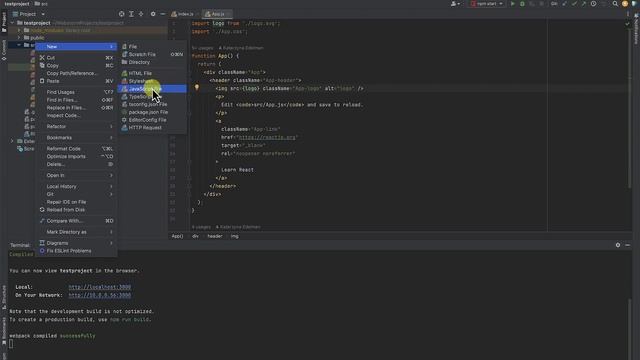Screen dimensions: 640x360
Task: Click the Select Opened File target icon
Action: coord(122,14)
